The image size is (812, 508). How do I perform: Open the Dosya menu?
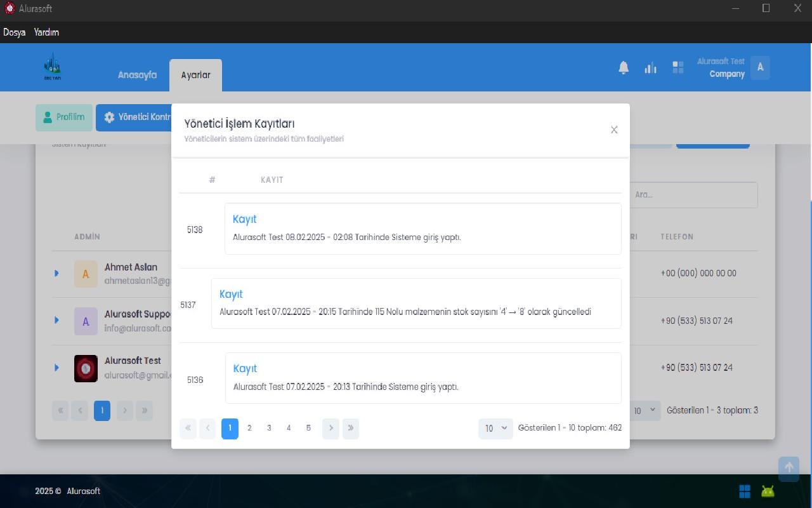pos(14,32)
